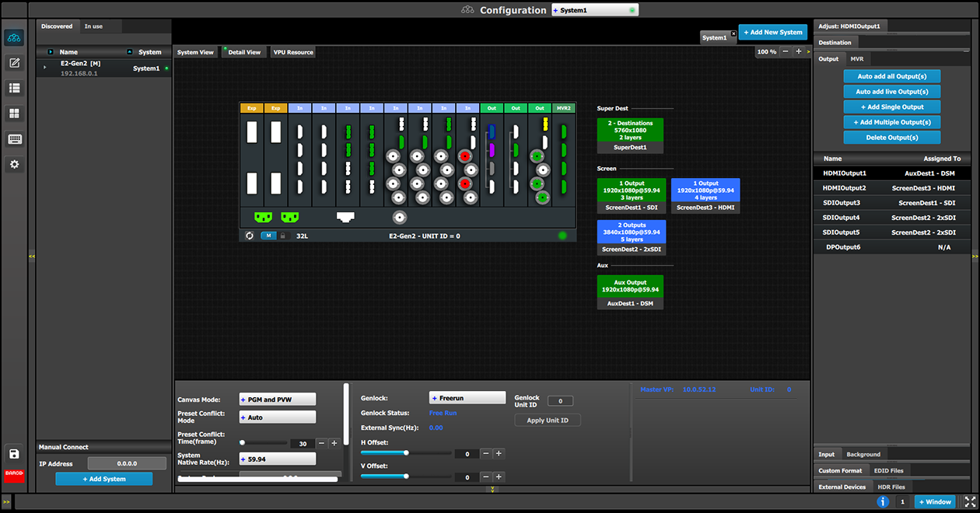Open the Preset Conflict Mode Auto dropdown
The height and width of the screenshot is (513, 980).
[277, 417]
